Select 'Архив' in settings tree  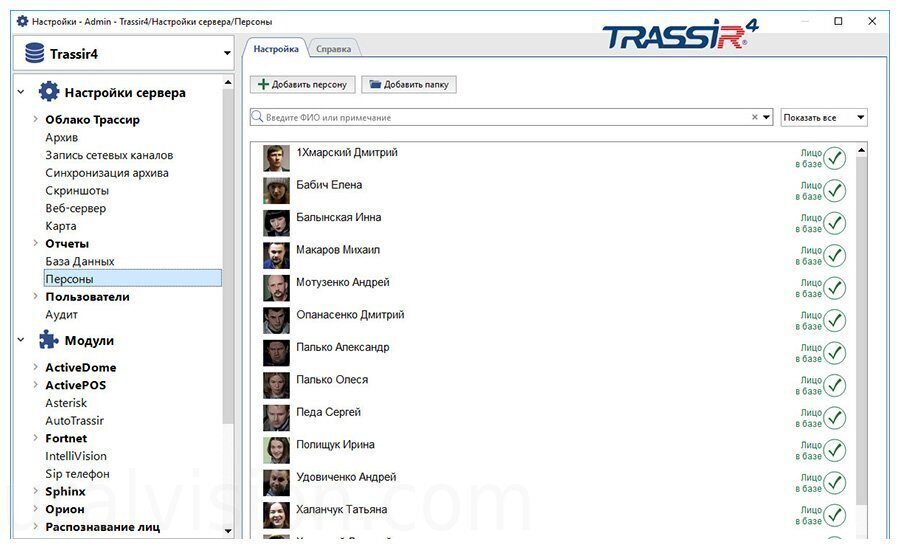tap(61, 137)
